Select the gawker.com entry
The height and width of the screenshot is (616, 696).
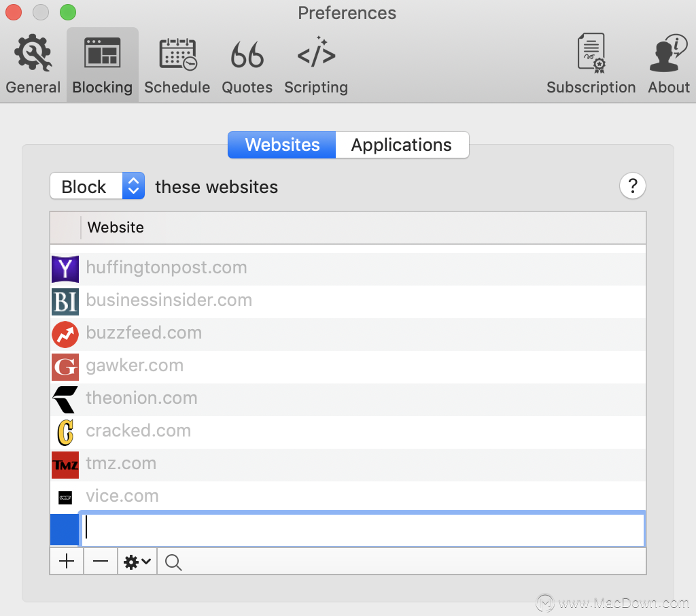[x=348, y=367]
